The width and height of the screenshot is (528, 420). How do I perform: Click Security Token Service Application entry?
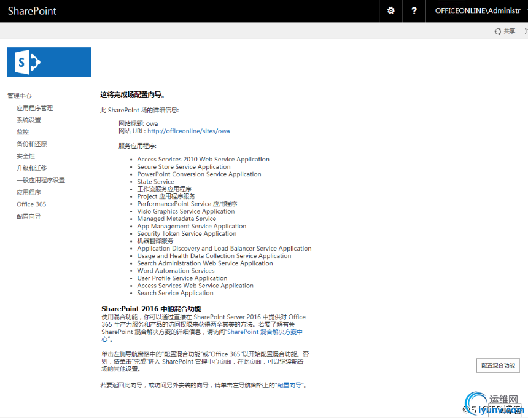[187, 233]
